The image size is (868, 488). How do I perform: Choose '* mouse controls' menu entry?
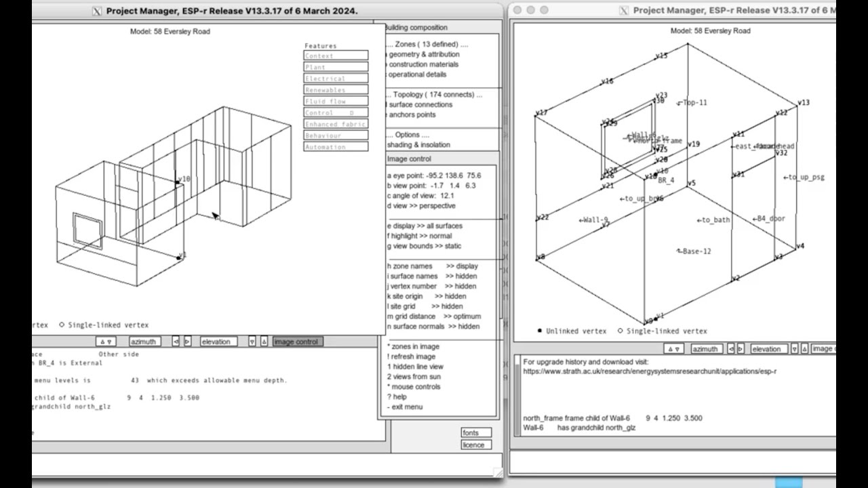[x=414, y=387]
